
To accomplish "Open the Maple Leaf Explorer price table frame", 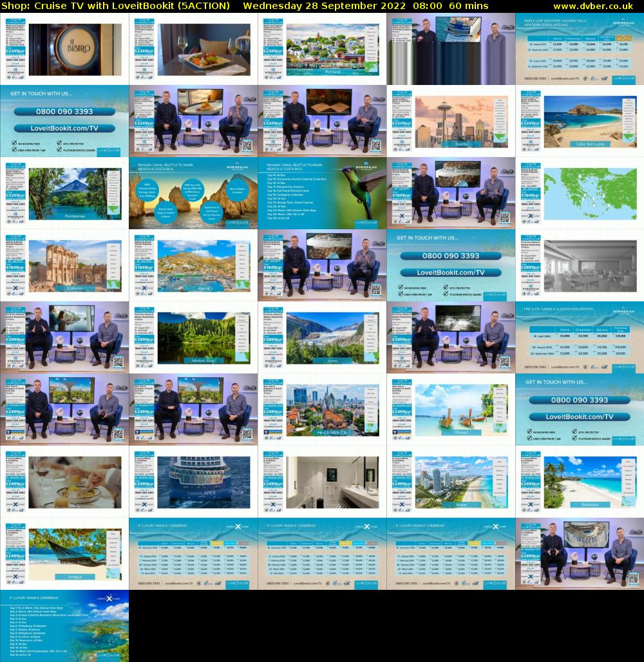I will (580, 49).
